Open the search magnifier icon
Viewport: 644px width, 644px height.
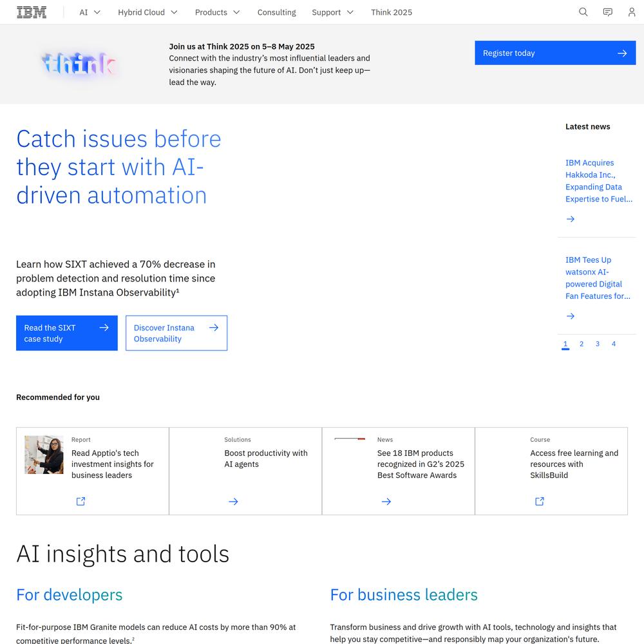point(583,12)
